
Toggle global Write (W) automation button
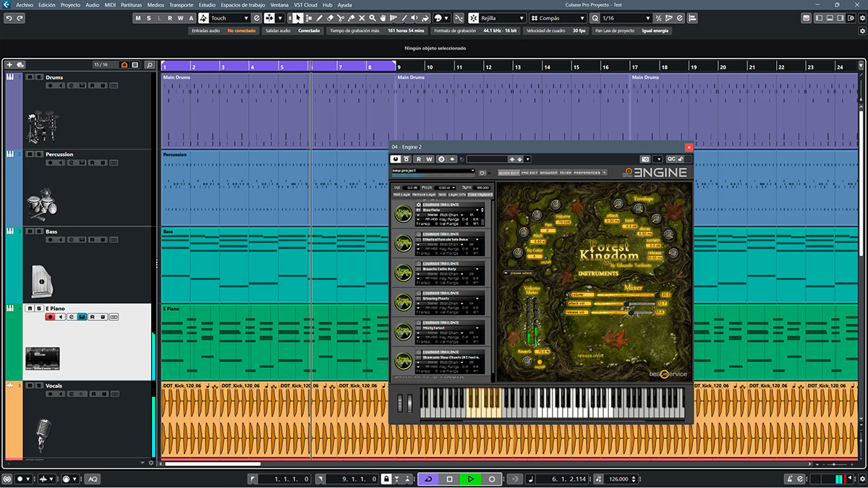click(x=180, y=18)
